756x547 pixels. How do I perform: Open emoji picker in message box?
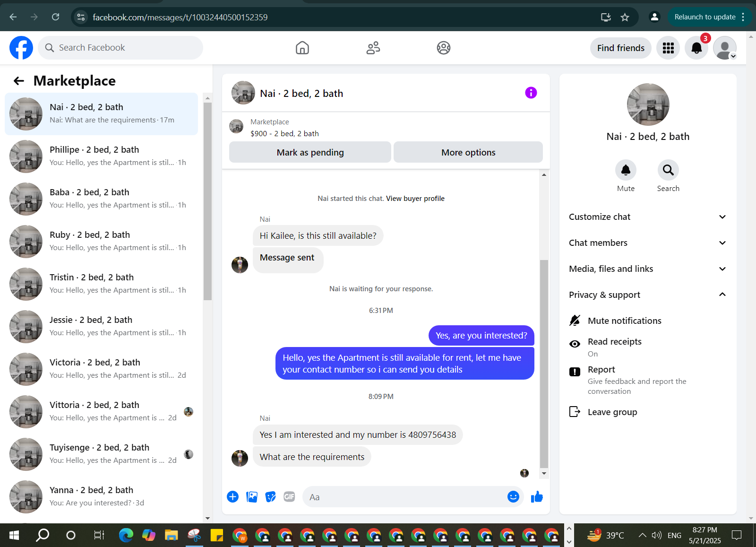pos(513,496)
